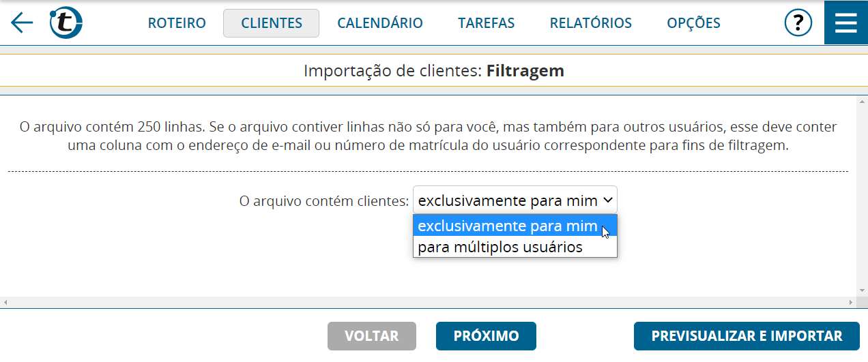Click the PRÓXIMO button

(x=486, y=336)
